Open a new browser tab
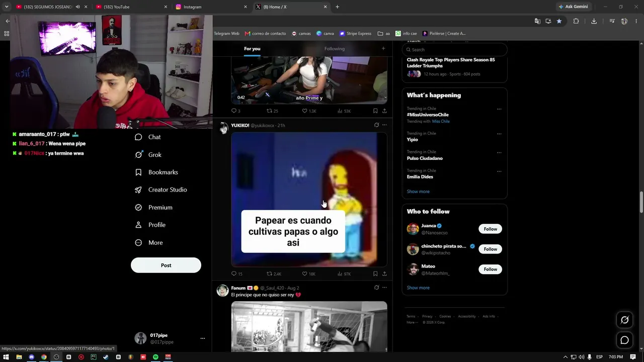 [337, 7]
